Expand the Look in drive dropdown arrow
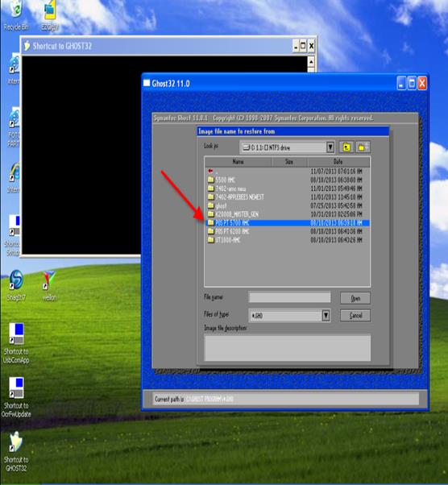448x485 pixels. (330, 147)
